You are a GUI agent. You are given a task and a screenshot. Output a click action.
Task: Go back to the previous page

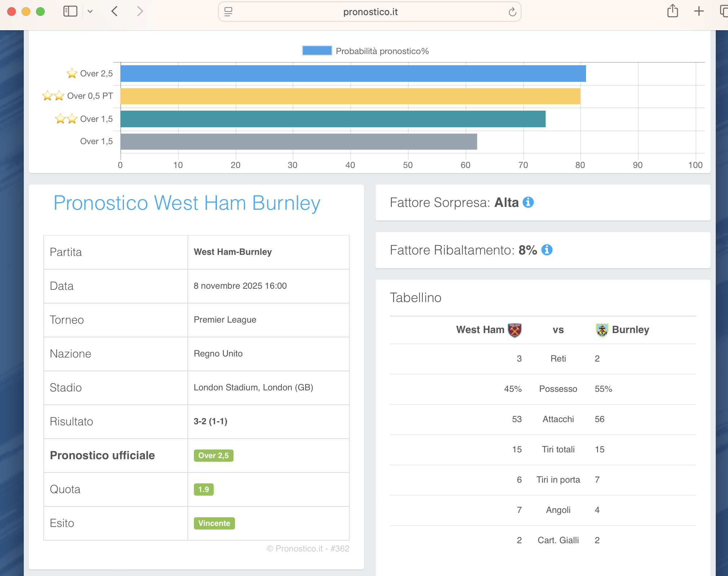(x=115, y=12)
